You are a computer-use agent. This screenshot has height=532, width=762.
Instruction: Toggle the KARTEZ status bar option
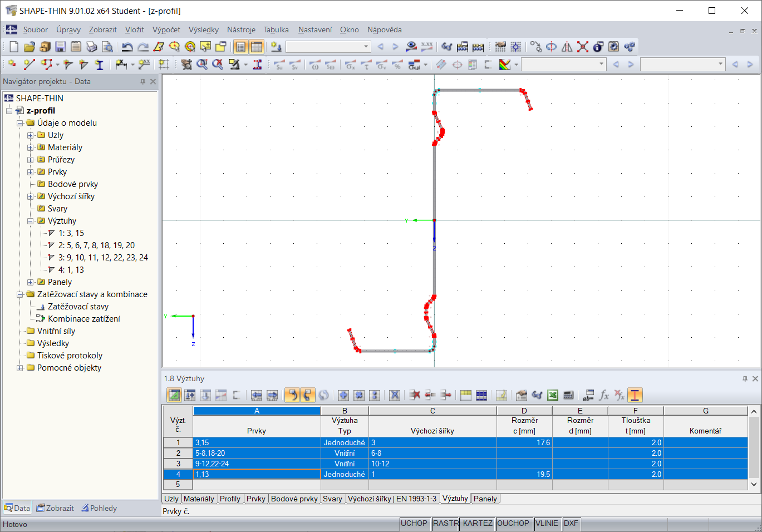click(x=478, y=524)
